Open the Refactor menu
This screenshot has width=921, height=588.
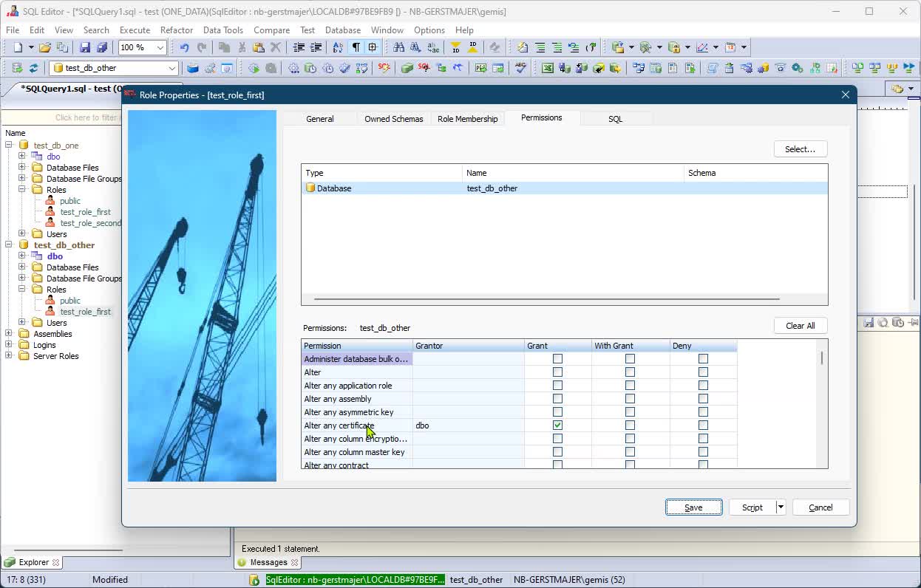tap(177, 30)
